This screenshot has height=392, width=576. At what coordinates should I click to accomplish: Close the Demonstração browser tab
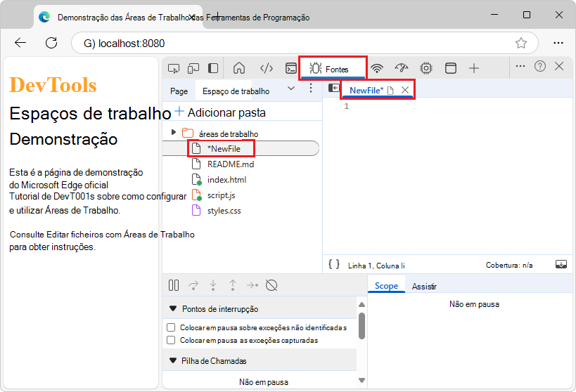coord(192,17)
